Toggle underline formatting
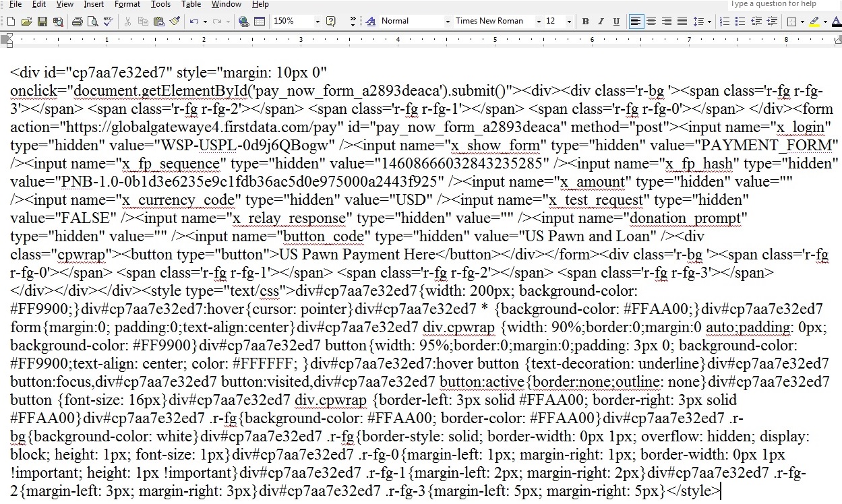 pos(616,22)
